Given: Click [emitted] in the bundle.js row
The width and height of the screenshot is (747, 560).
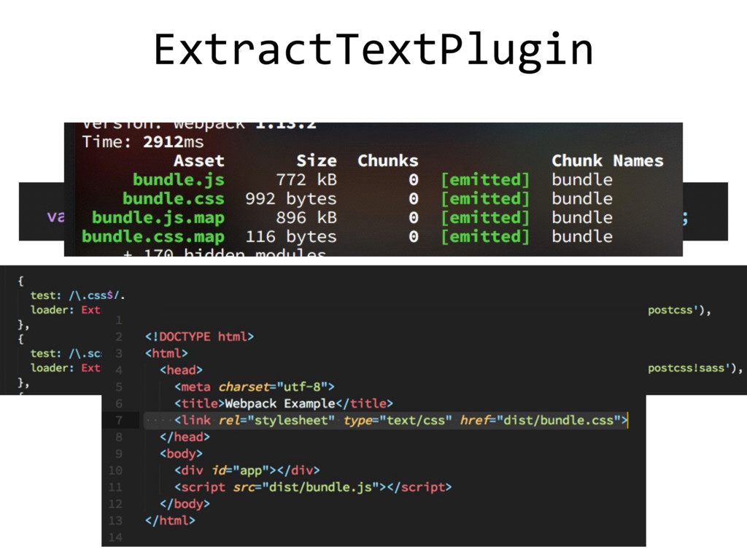Looking at the screenshot, I should pyautogui.click(x=485, y=180).
